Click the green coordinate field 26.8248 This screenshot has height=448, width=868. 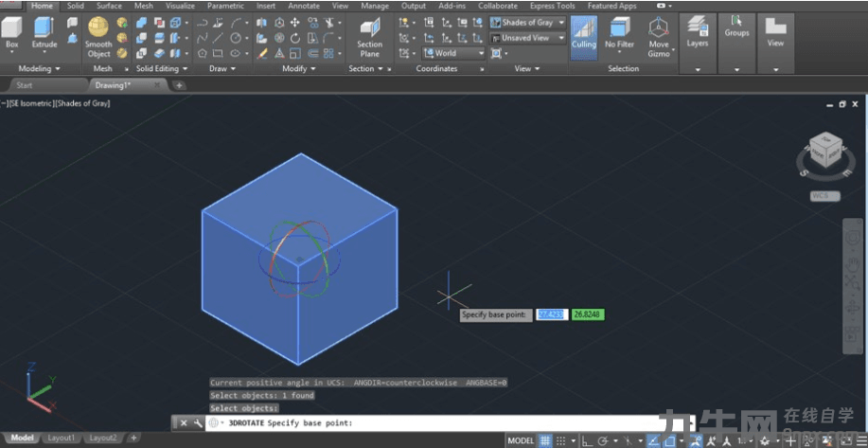click(x=589, y=314)
